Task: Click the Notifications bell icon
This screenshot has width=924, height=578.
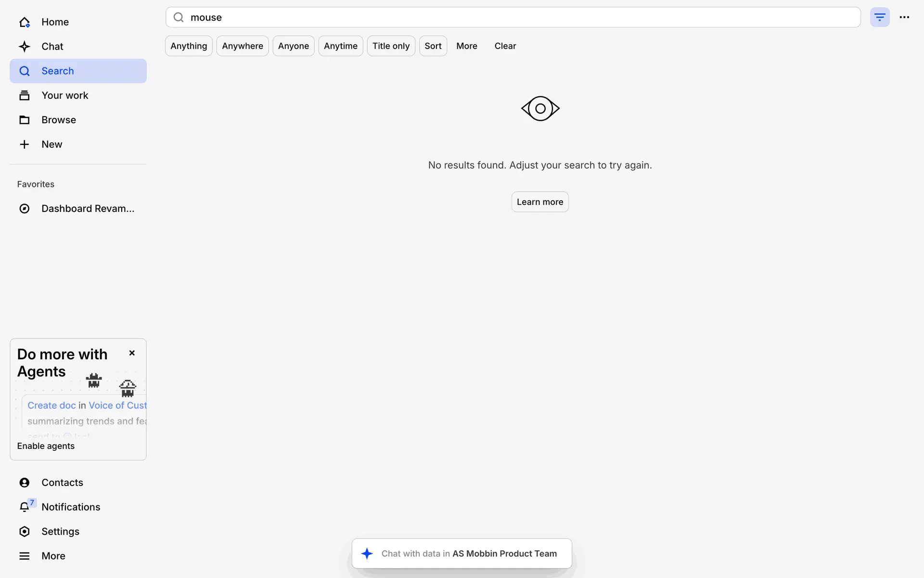Action: coord(25,507)
